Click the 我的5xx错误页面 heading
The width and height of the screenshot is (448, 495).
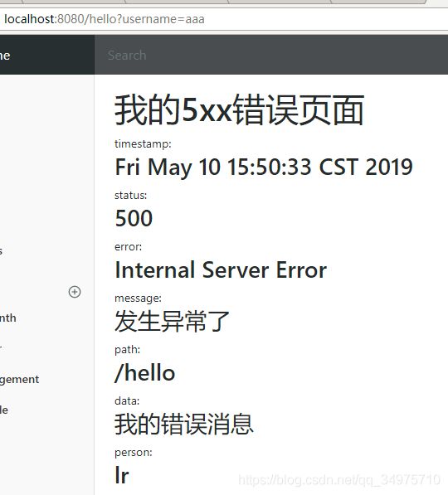pos(239,109)
